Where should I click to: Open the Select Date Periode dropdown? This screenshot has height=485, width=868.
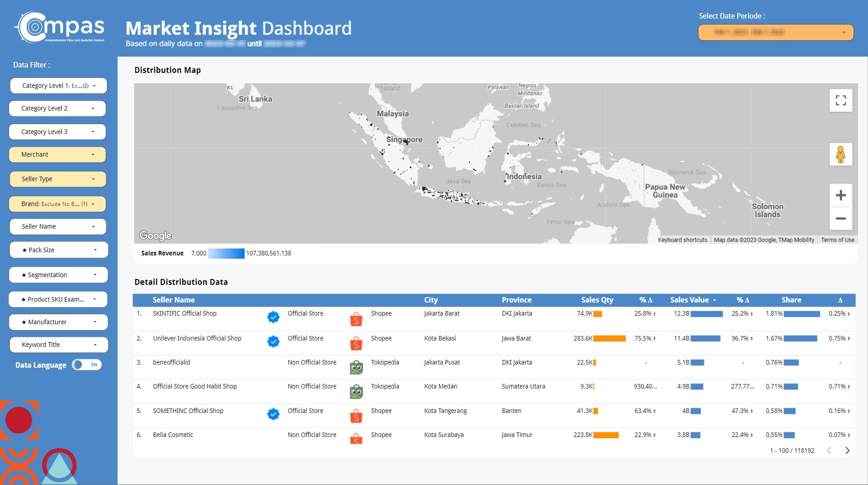(776, 32)
